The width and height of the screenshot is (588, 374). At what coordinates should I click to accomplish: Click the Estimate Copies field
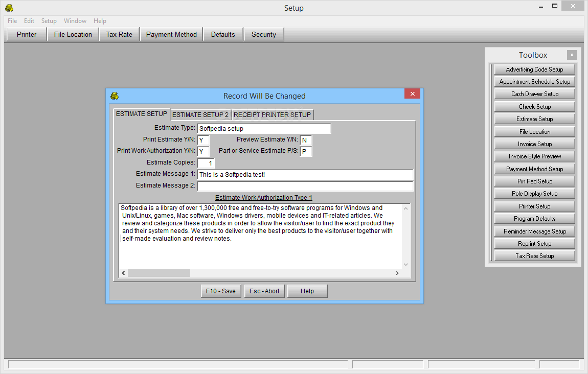tap(206, 163)
